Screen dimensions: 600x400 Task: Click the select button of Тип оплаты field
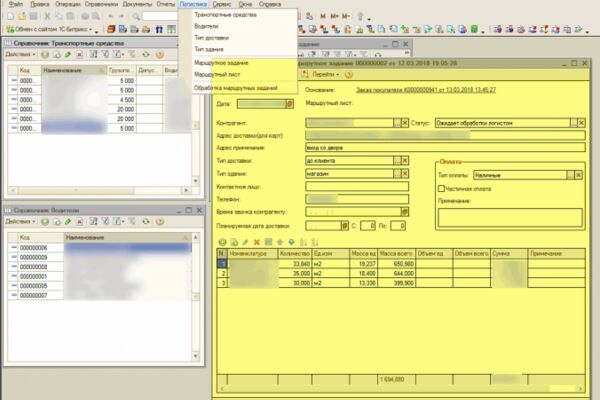571,175
